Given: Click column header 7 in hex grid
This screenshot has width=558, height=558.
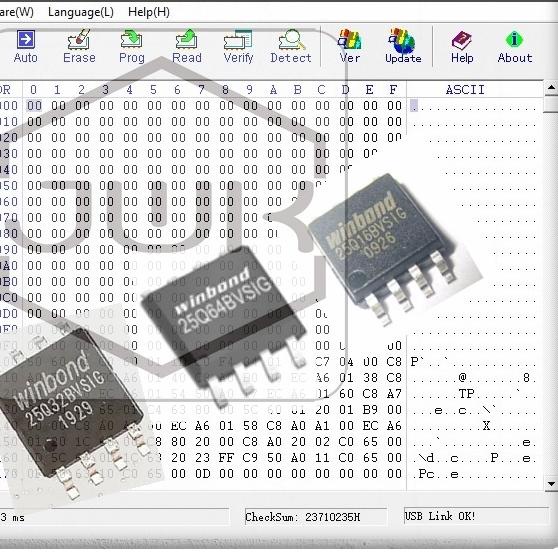Looking at the screenshot, I should pyautogui.click(x=201, y=90).
